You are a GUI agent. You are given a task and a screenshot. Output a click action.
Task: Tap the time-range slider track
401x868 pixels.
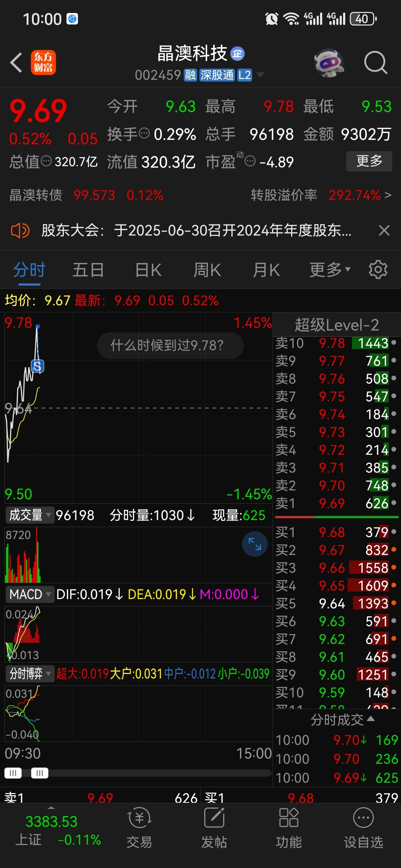pyautogui.click(x=138, y=773)
